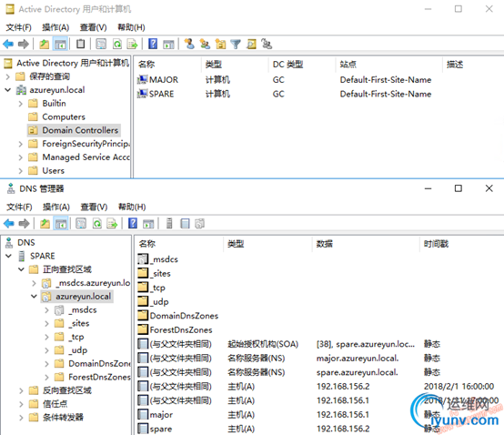
Task: Open Properties icon in Active Directory toolbar
Action: click(101, 44)
